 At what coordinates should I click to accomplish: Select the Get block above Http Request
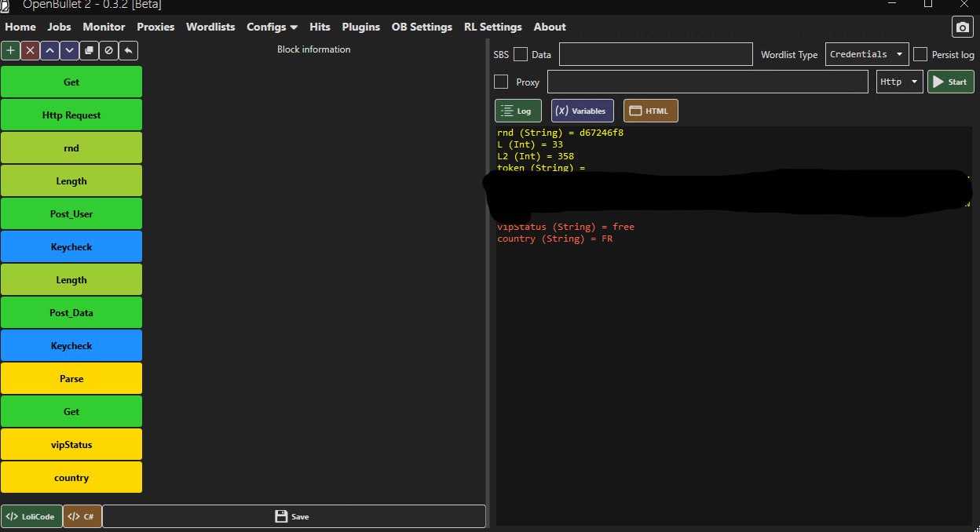(x=71, y=82)
